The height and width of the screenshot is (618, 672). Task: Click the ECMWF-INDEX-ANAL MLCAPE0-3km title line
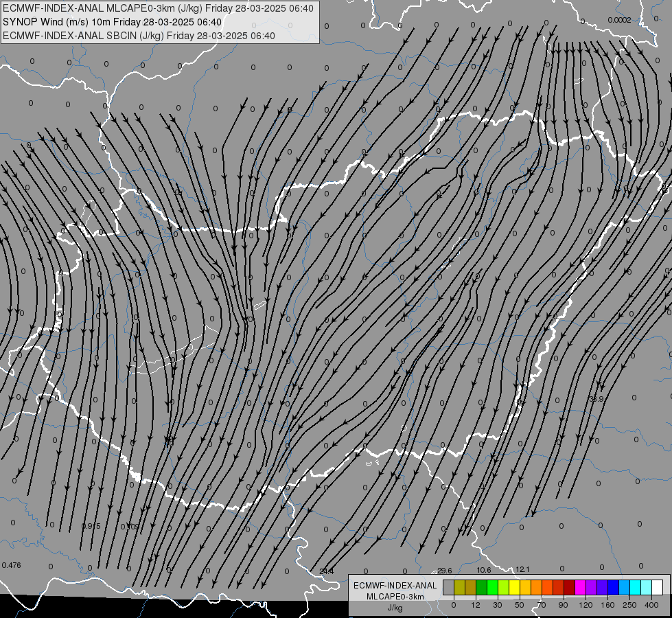[x=158, y=8]
